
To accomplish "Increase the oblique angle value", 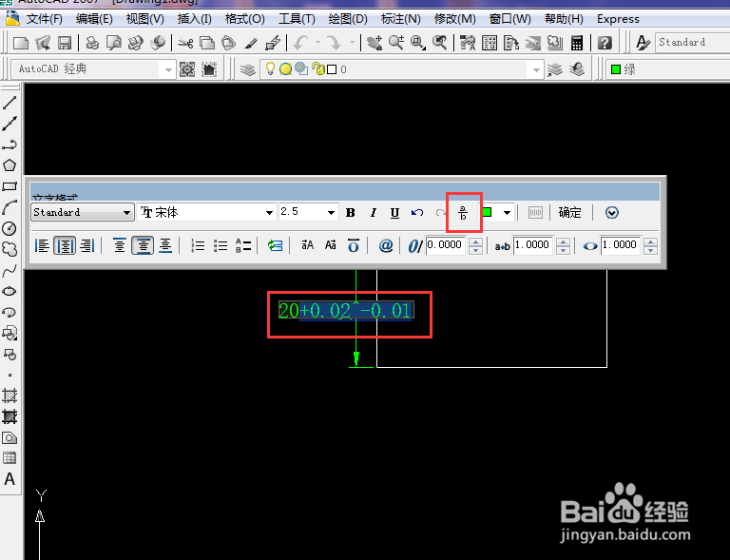I will (x=475, y=241).
